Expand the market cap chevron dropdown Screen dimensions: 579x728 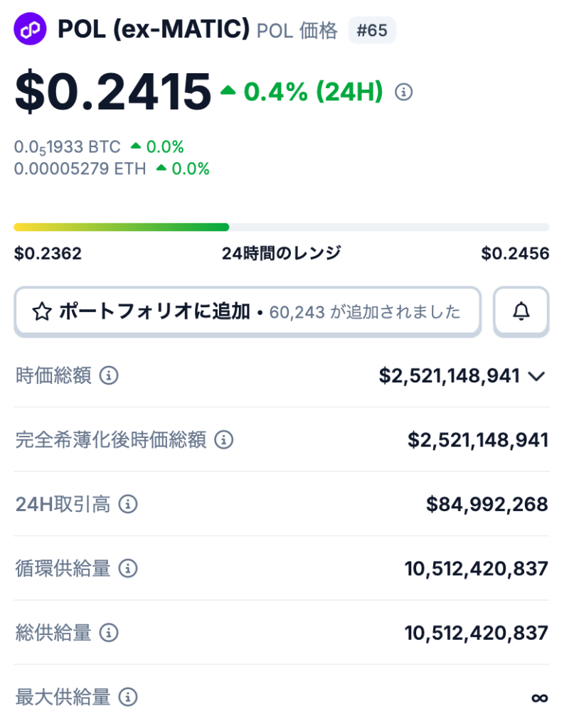point(537,376)
